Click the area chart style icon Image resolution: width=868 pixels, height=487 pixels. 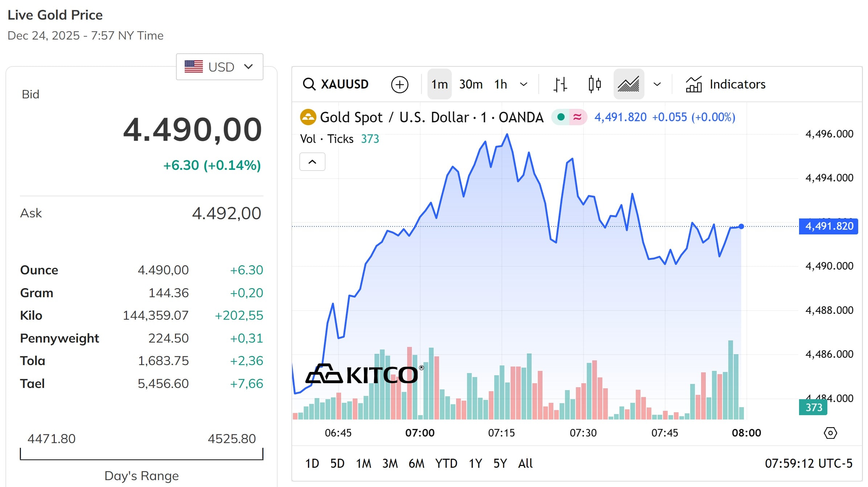coord(629,84)
